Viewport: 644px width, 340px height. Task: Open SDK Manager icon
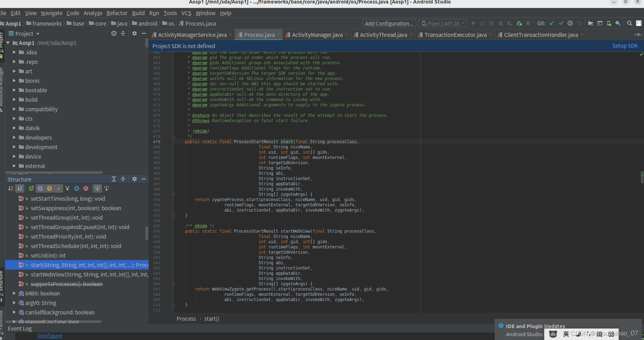(618, 24)
